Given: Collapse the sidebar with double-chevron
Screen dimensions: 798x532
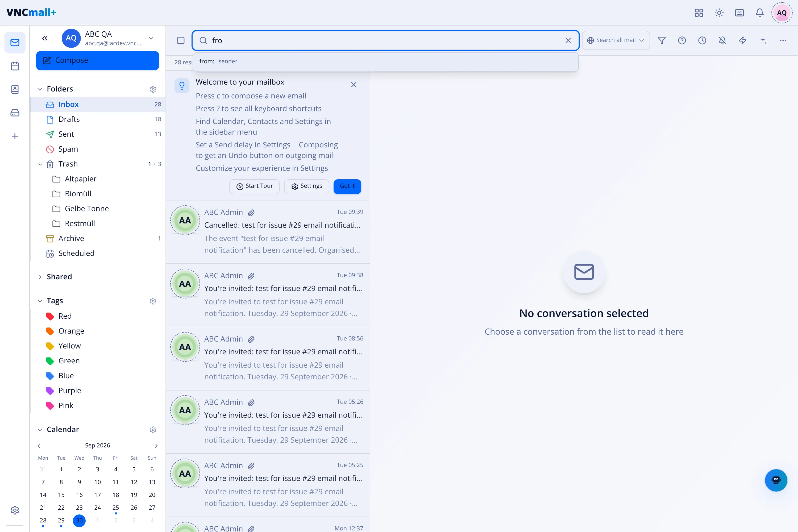Looking at the screenshot, I should pyautogui.click(x=45, y=38).
